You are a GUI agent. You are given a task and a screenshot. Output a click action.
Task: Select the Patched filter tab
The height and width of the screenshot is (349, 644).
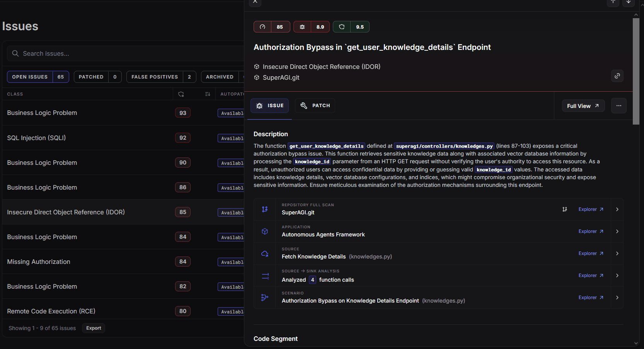pos(97,77)
